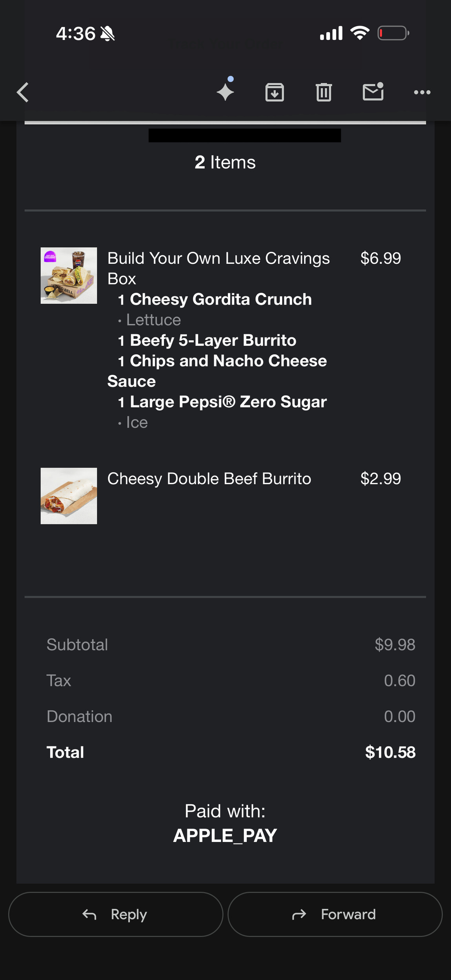The image size is (451, 980).
Task: Open the Gemini sparkle summarize icon
Action: click(x=225, y=92)
